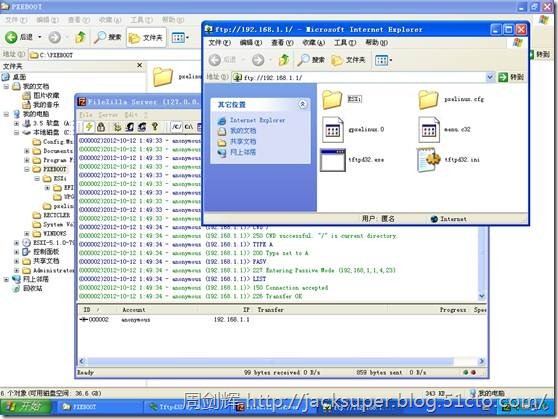558x419 pixels.
Task: Click the Start button on the taskbar
Action: pos(26,407)
